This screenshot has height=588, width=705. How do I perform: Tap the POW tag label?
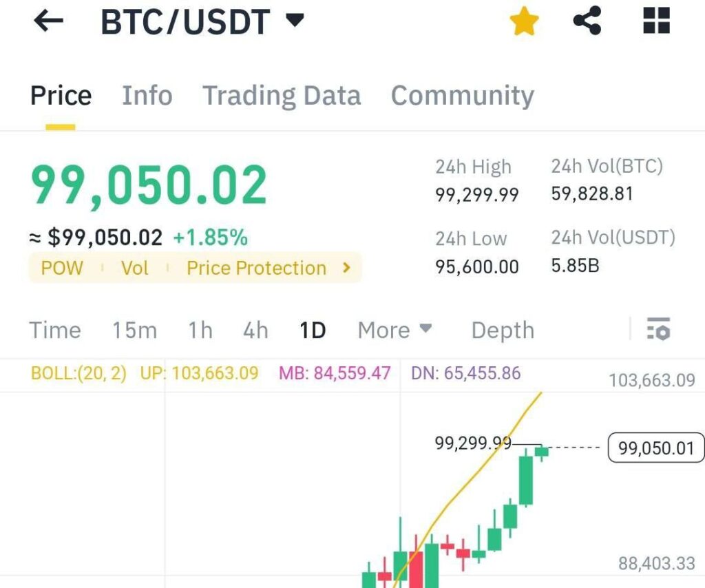pyautogui.click(x=62, y=268)
